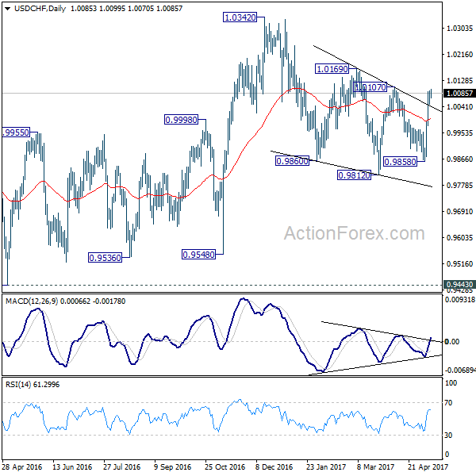Click the MACD 0.00 zero level label

tap(451, 342)
